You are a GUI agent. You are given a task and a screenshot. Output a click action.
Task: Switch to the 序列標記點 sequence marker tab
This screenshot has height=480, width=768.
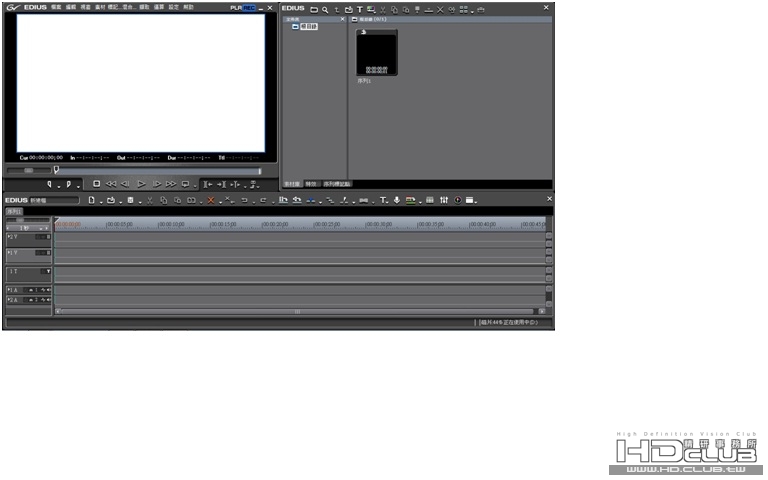click(337, 184)
